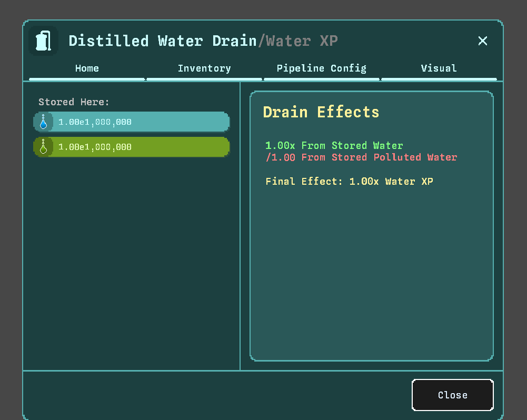Select the green polluted water amount bar
Screen dimensions: 527x420
pos(142,147)
